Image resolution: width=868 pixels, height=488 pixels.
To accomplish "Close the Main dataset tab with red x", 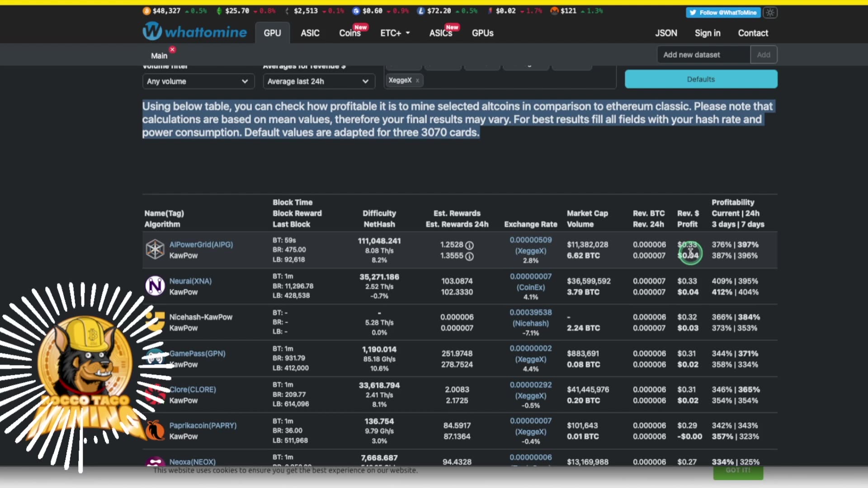I will pos(172,49).
